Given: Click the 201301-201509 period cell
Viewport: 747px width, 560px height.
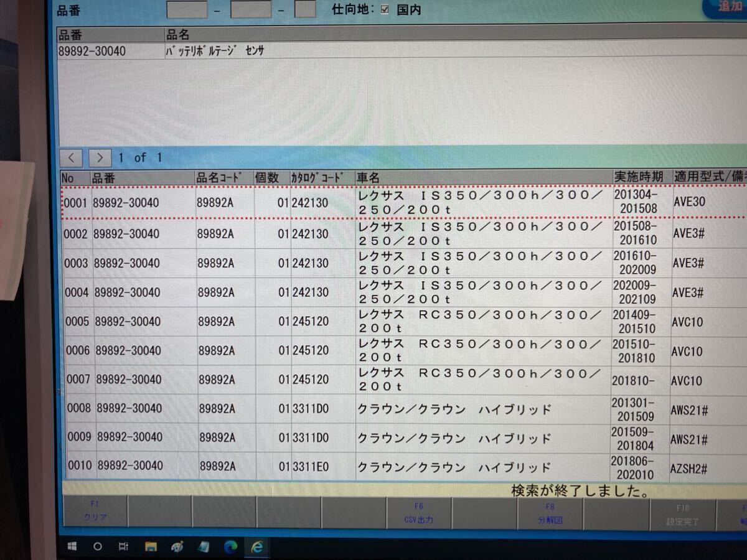Looking at the screenshot, I should [640, 409].
